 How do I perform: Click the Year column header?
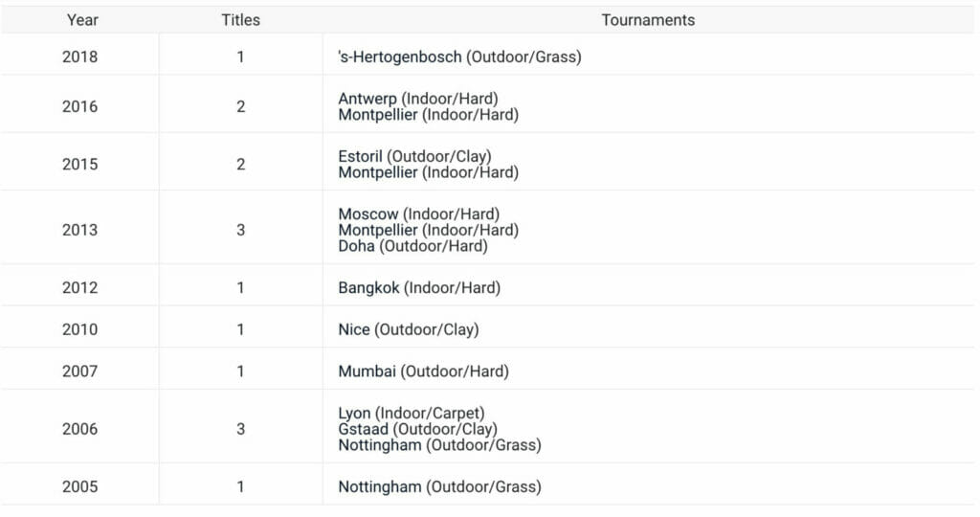(x=82, y=20)
